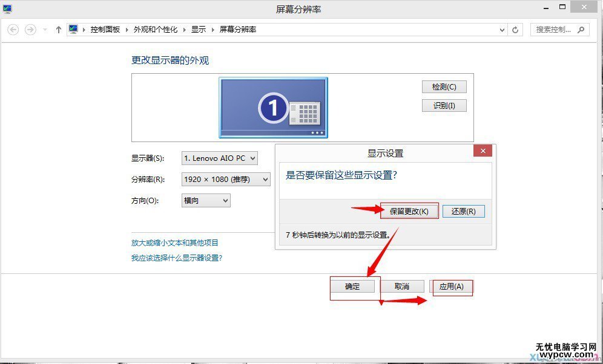Open 控制面板 breadcrumb
The width and height of the screenshot is (603, 364).
105,30
